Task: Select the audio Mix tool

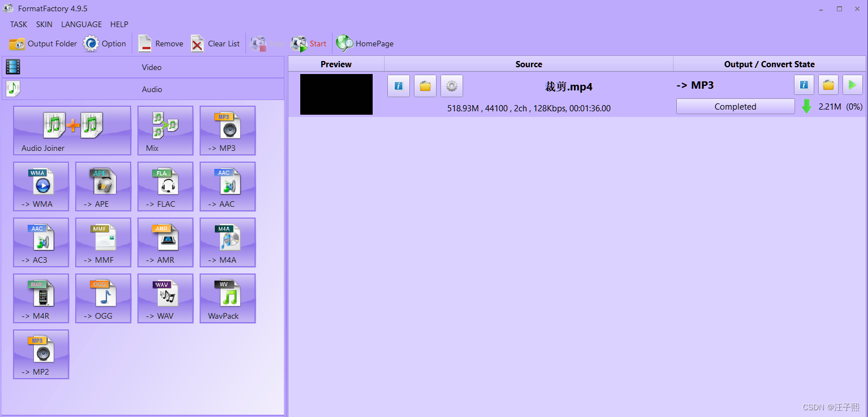Action: point(165,131)
